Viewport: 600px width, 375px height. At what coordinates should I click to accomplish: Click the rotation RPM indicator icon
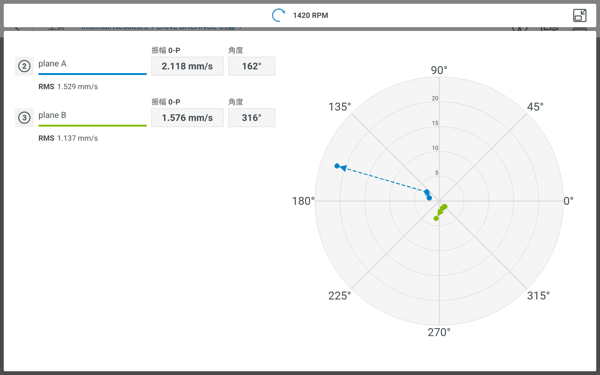pos(278,15)
